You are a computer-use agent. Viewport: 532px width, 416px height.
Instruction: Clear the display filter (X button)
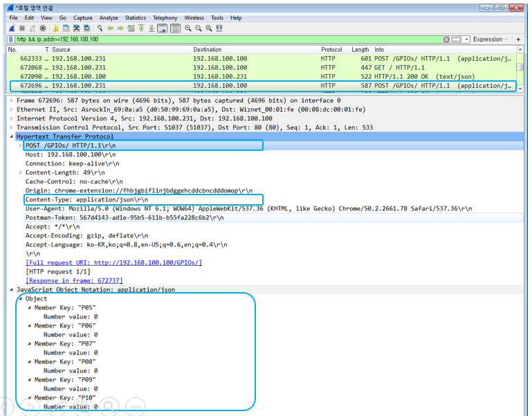coord(446,39)
